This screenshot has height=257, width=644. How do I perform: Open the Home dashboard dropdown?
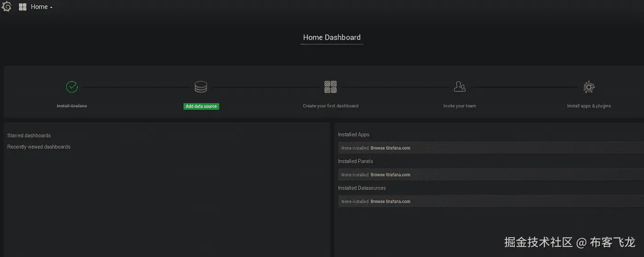[41, 7]
